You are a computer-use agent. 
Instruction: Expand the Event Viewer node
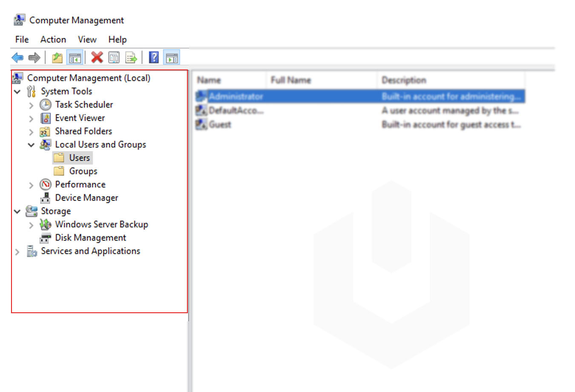[x=31, y=118]
